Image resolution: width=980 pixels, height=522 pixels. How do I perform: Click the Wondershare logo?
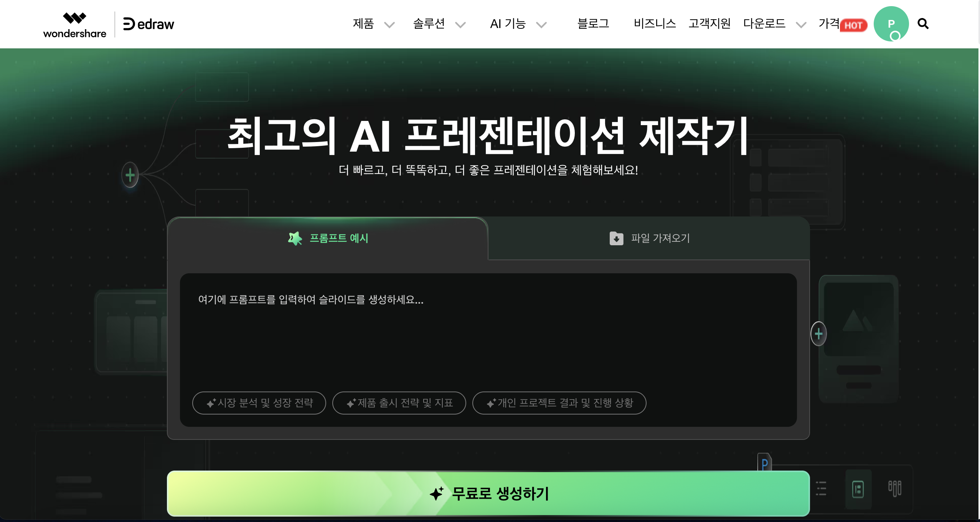coord(74,25)
